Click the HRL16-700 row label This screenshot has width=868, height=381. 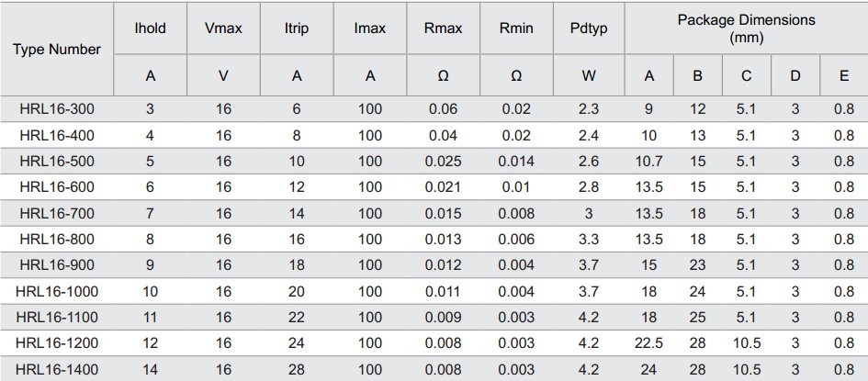pyautogui.click(x=56, y=213)
